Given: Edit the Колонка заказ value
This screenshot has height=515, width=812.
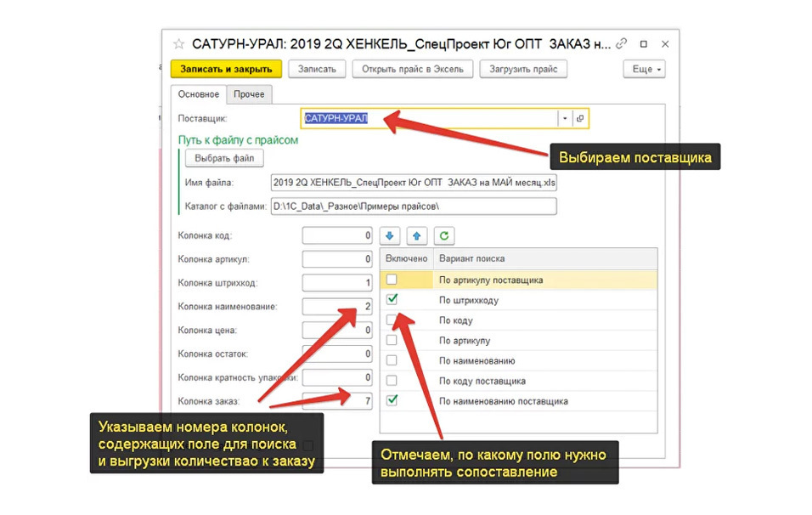Looking at the screenshot, I should [337, 401].
